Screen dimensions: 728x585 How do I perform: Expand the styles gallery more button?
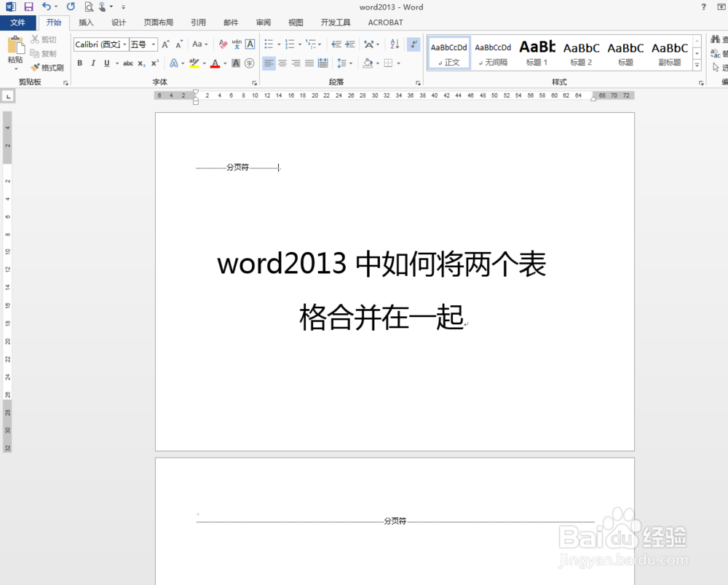click(697, 66)
